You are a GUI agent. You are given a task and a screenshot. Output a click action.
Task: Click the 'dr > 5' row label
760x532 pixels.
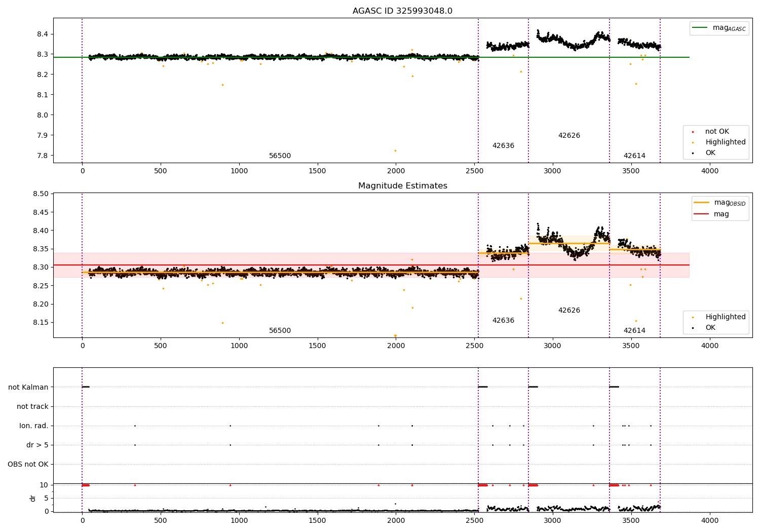[x=37, y=445]
